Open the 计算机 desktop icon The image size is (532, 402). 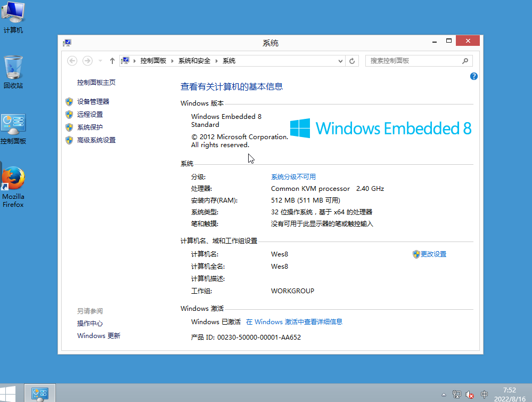click(13, 17)
